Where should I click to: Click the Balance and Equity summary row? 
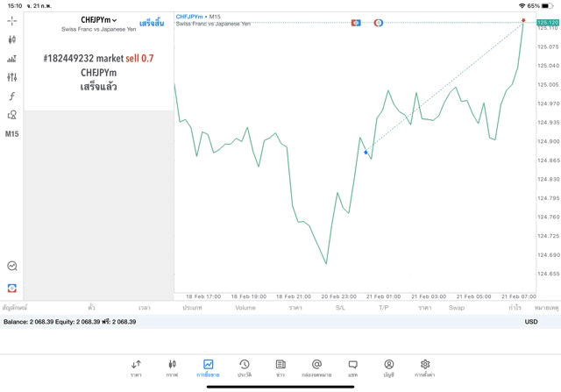tap(70, 322)
